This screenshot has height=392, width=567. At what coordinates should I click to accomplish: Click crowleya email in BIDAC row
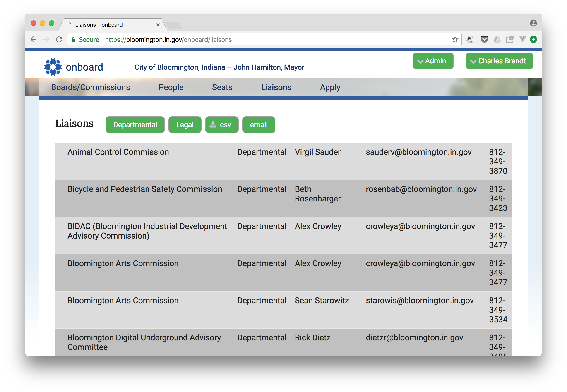420,226
